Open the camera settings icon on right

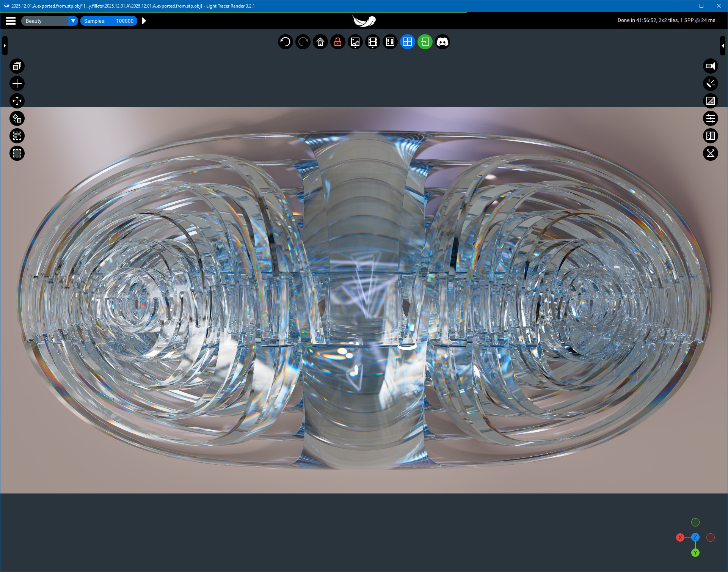pos(710,66)
